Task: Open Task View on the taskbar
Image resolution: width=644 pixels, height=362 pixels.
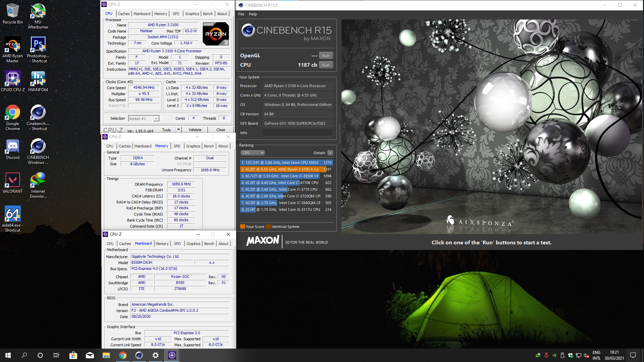Action: click(56, 355)
